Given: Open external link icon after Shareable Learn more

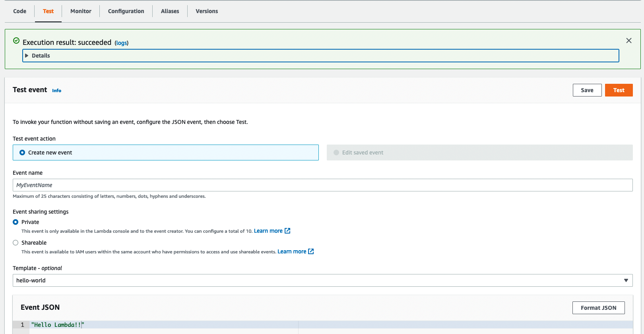Looking at the screenshot, I should click(311, 251).
